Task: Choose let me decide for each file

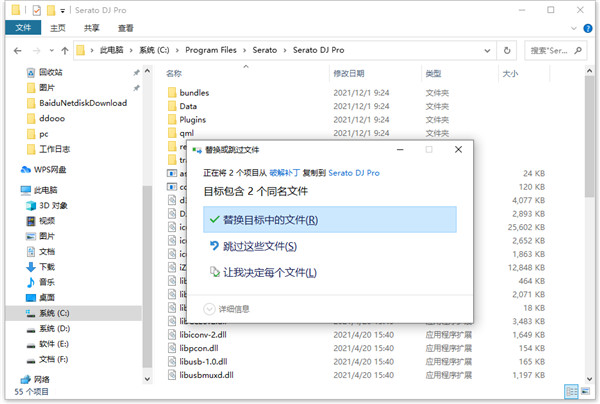Action: click(263, 272)
